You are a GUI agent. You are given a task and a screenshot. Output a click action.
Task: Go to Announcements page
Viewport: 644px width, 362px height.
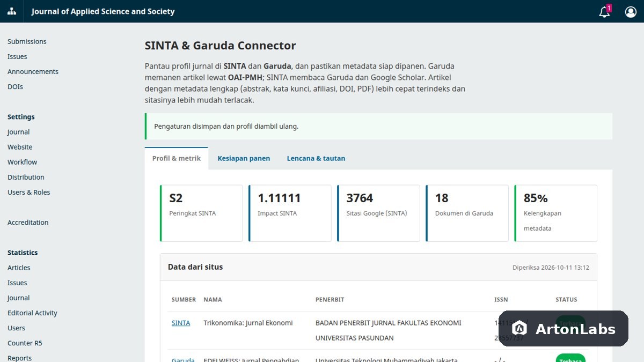(x=33, y=71)
